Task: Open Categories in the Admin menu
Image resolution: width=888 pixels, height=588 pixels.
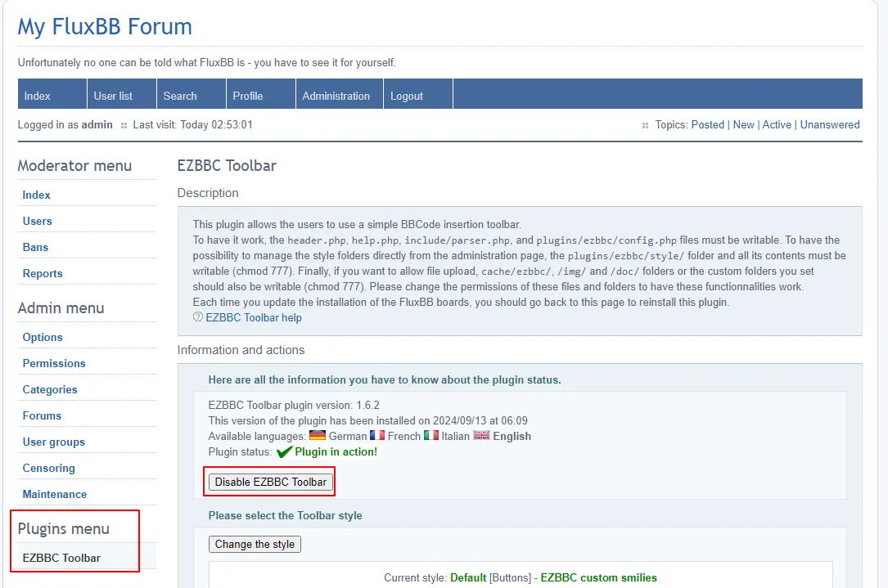Action: [50, 389]
